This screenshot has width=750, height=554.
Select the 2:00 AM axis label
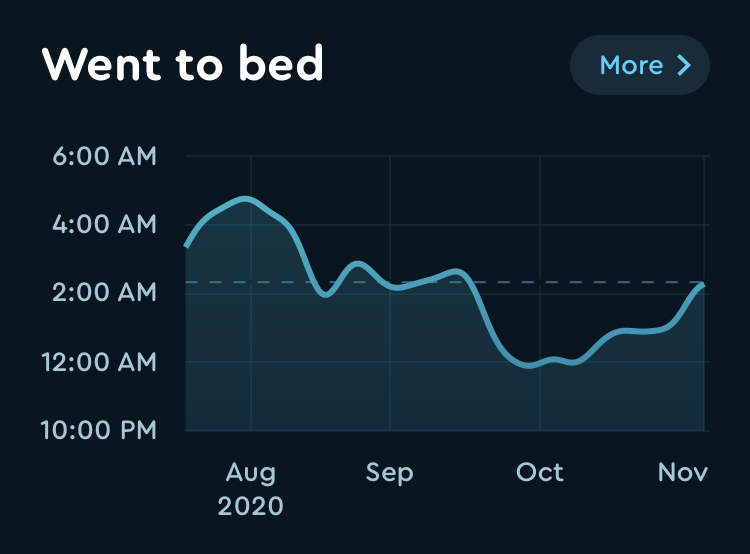[104, 292]
